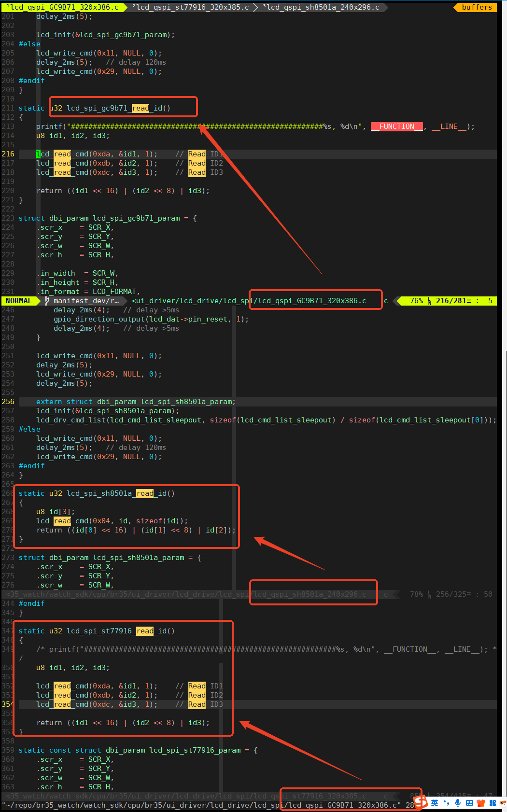Click the return statement on line 220
This screenshot has height=812, width=507.
click(123, 191)
